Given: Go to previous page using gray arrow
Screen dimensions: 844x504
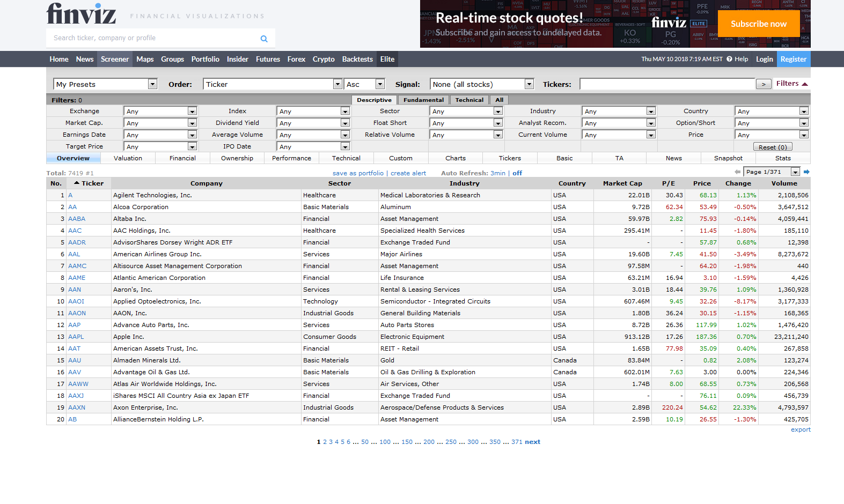Looking at the screenshot, I should (737, 172).
